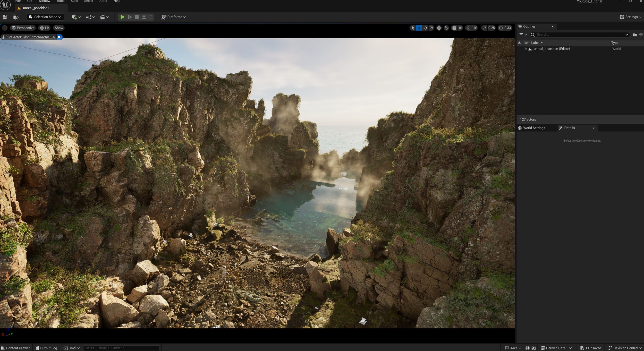
Task: Toggle grid snapping on or off
Action: [454, 28]
